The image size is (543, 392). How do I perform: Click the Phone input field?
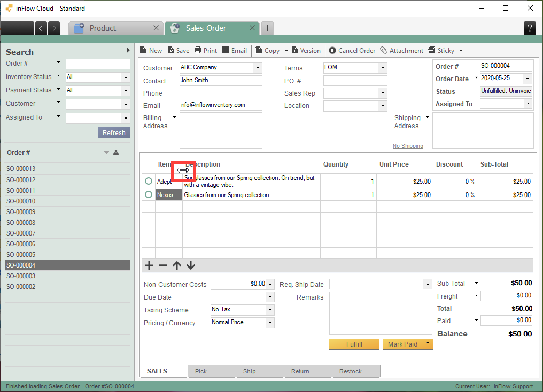(221, 93)
